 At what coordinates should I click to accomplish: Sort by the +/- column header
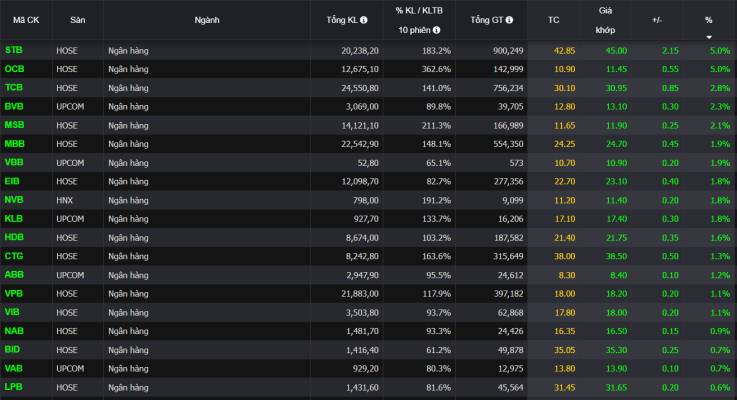point(657,20)
